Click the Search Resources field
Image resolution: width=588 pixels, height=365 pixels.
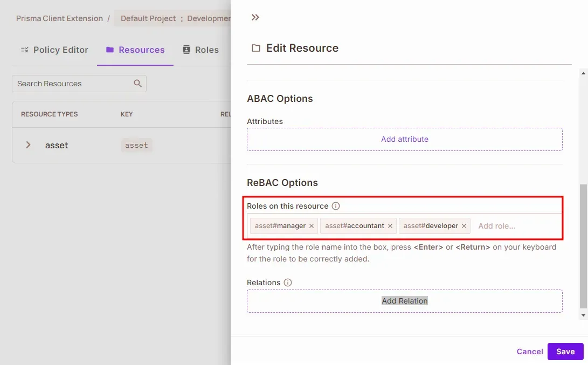click(73, 84)
